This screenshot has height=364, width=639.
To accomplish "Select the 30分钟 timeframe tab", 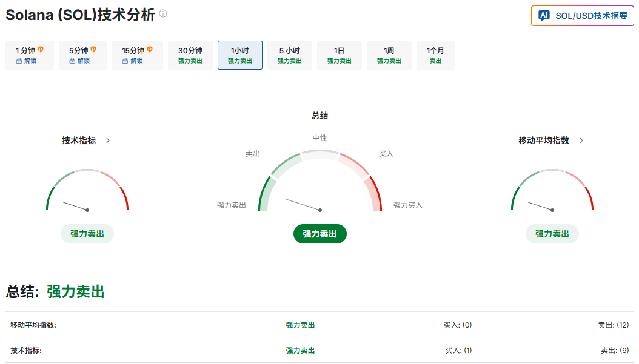I will pos(190,55).
